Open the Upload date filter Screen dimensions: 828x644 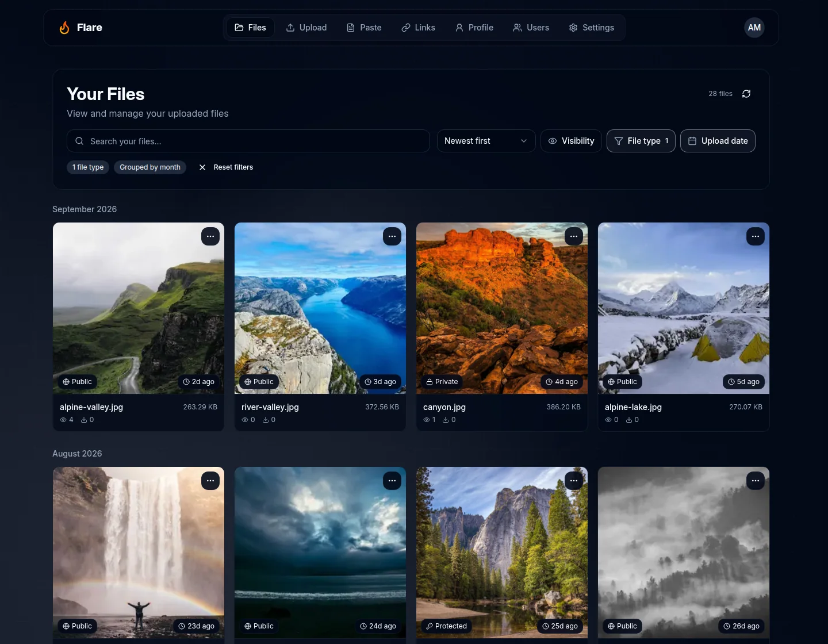718,141
